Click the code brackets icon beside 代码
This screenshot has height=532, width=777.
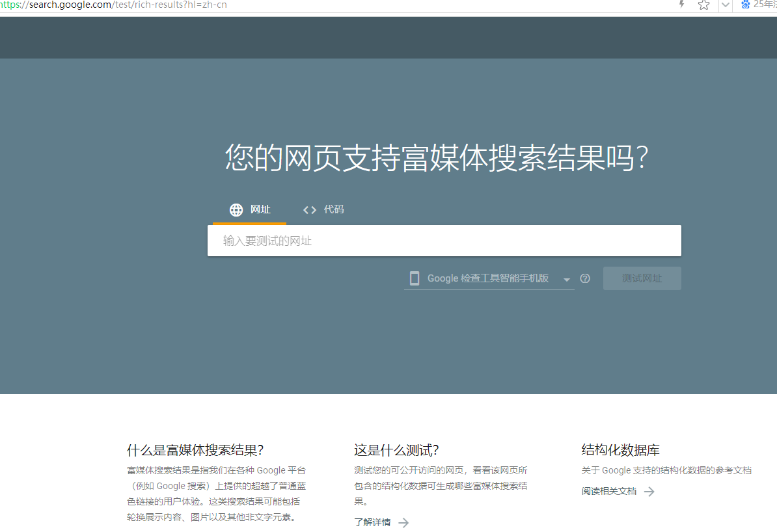tap(310, 210)
